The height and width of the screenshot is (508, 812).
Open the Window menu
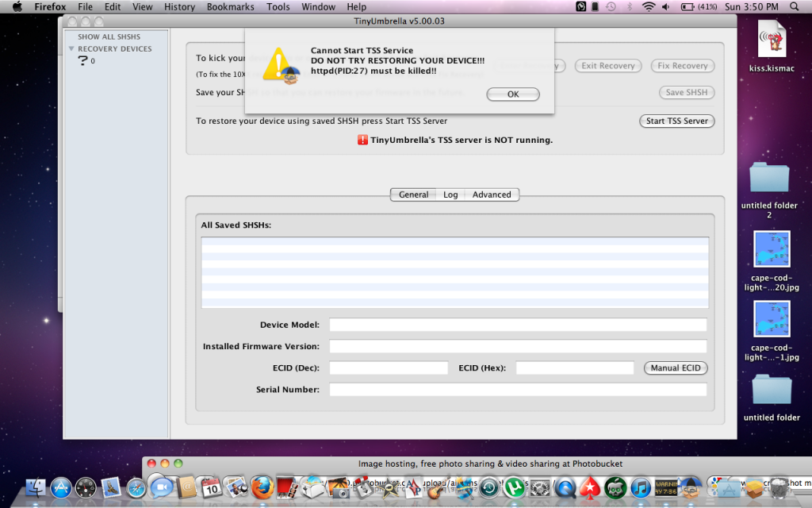point(319,6)
